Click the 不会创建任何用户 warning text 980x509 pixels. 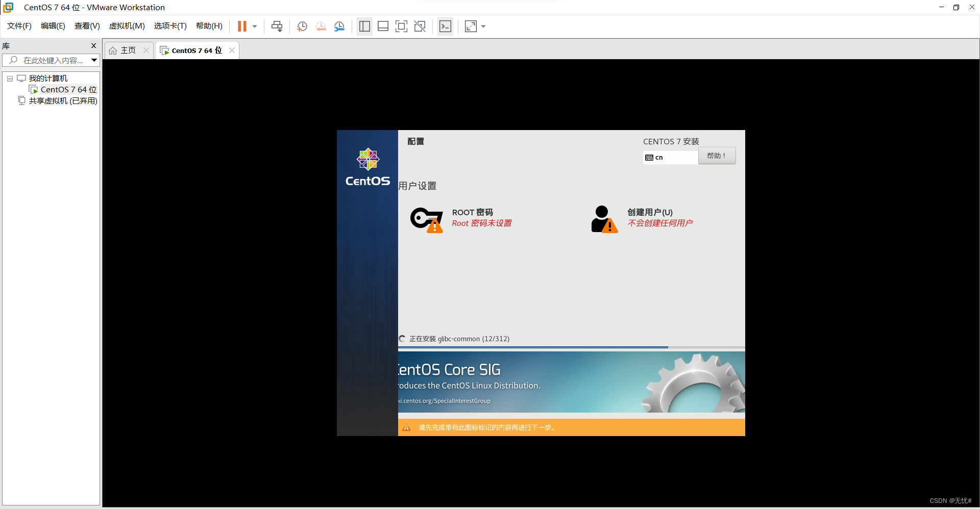coord(660,223)
